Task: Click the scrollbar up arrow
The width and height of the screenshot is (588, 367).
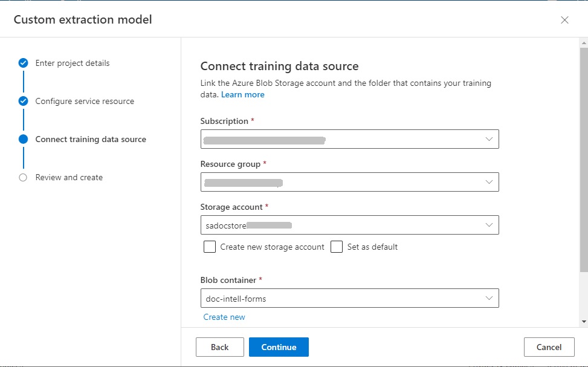Action: (584, 43)
